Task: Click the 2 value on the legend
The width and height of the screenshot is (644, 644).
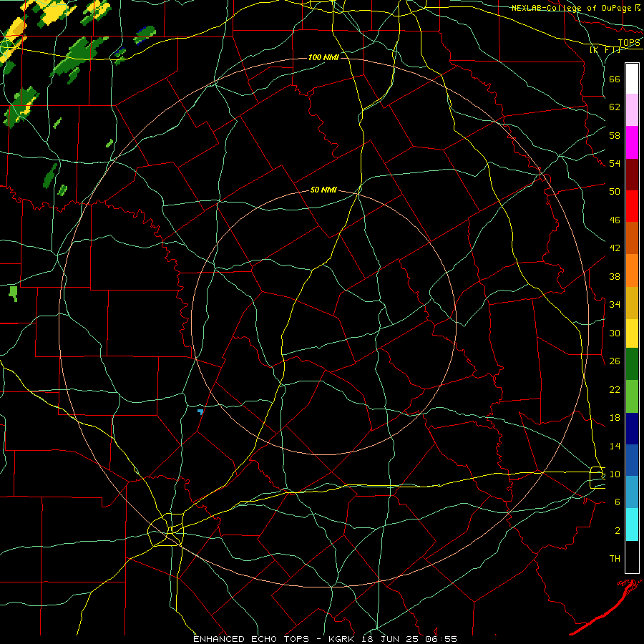Action: pyautogui.click(x=618, y=531)
